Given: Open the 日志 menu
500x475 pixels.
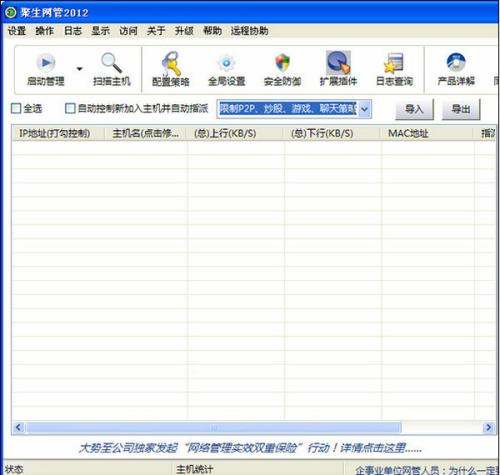Looking at the screenshot, I should coord(73,31).
